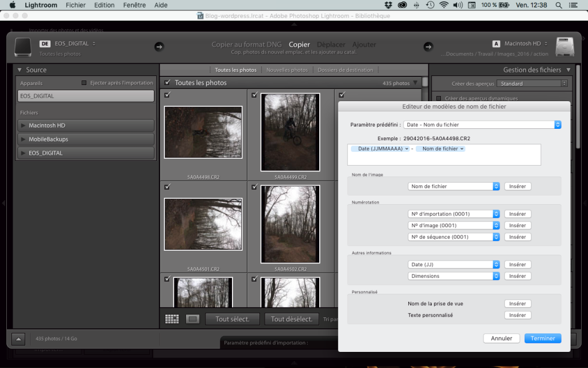
Task: Uncheck the photo 5A0A4499.CR2 checkbox
Action: click(254, 95)
